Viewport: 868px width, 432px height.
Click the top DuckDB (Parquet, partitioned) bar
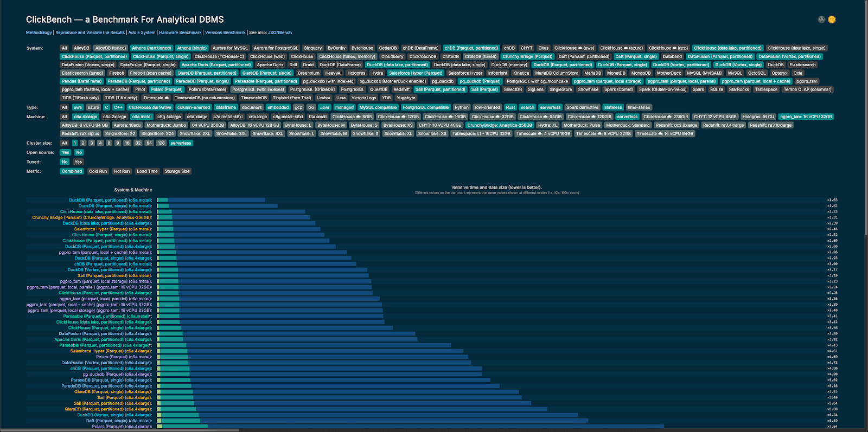[212, 200]
